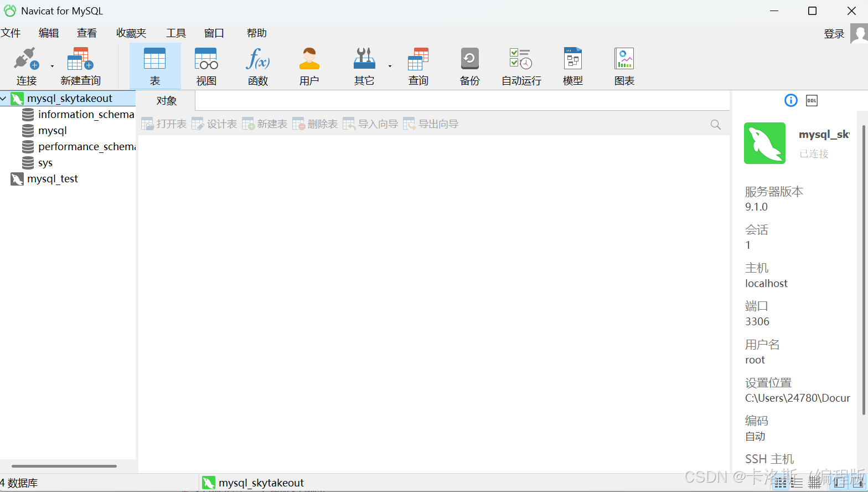868x492 pixels.
Task: Click the 其它 (Others) toolbar icon
Action: pos(364,66)
